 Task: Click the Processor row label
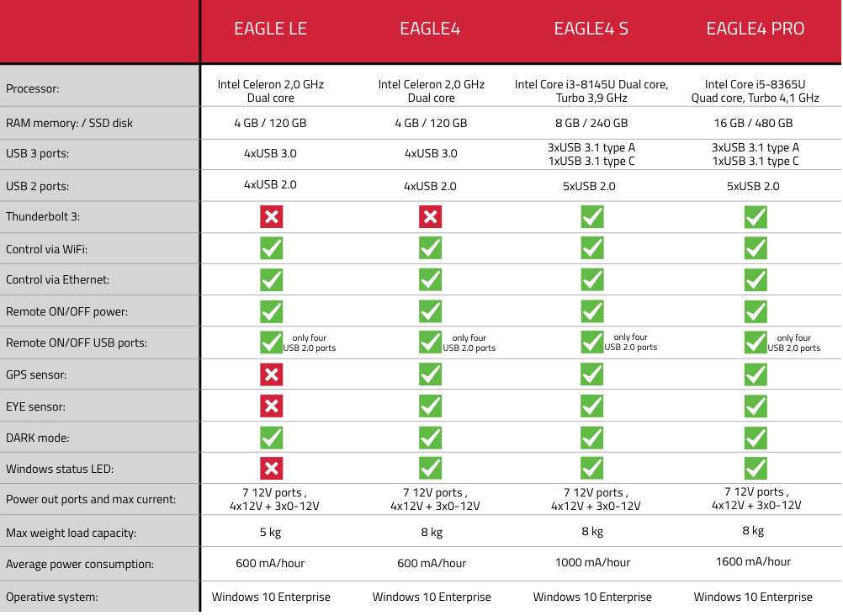pyautogui.click(x=33, y=88)
